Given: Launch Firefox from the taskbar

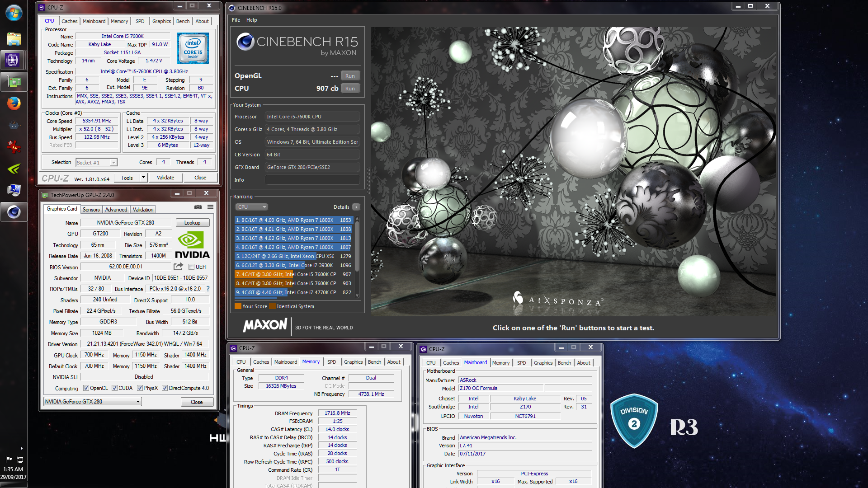Looking at the screenshot, I should point(14,103).
